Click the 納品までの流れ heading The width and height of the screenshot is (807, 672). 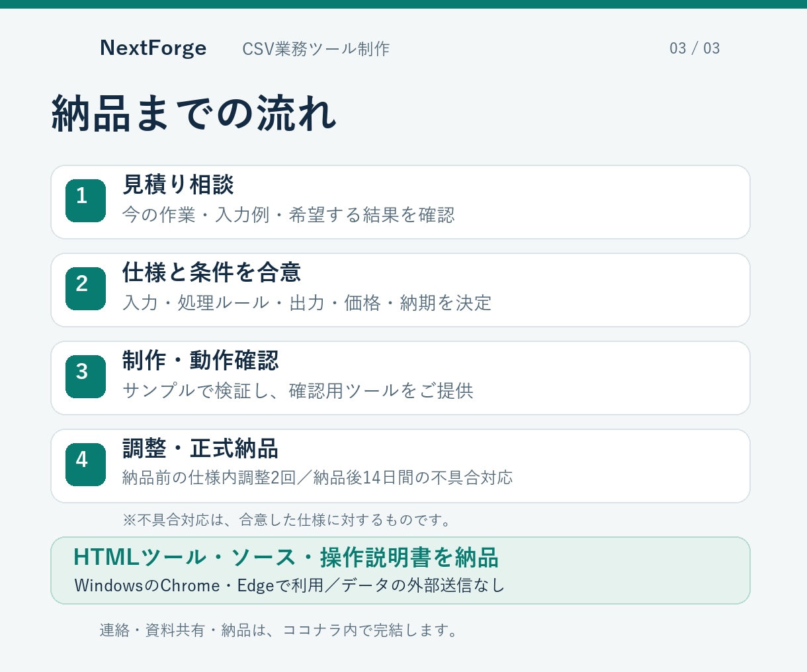click(194, 113)
